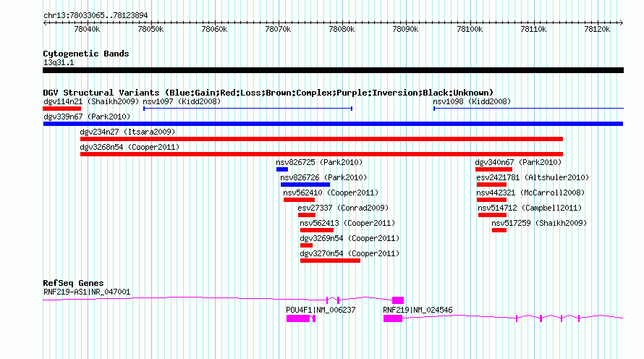The width and height of the screenshot is (644, 359).
Task: Click the 78070k ruler tick label
Action: [x=278, y=29]
